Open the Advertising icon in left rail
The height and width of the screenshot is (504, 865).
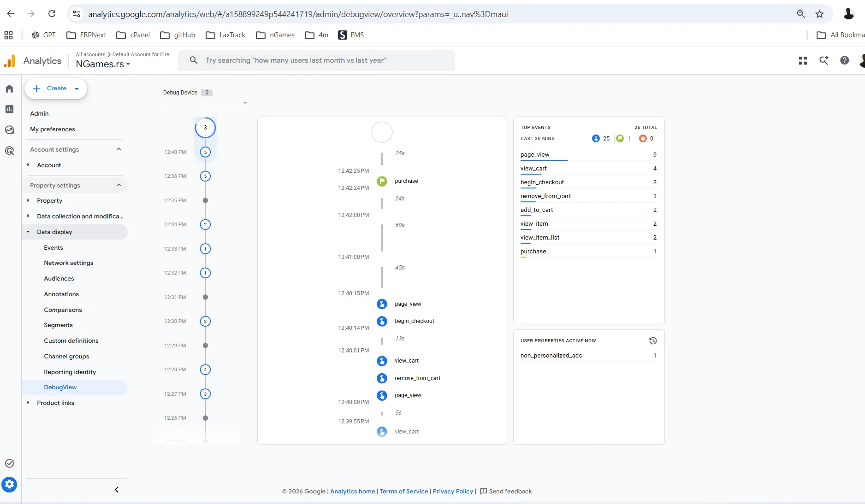point(9,151)
